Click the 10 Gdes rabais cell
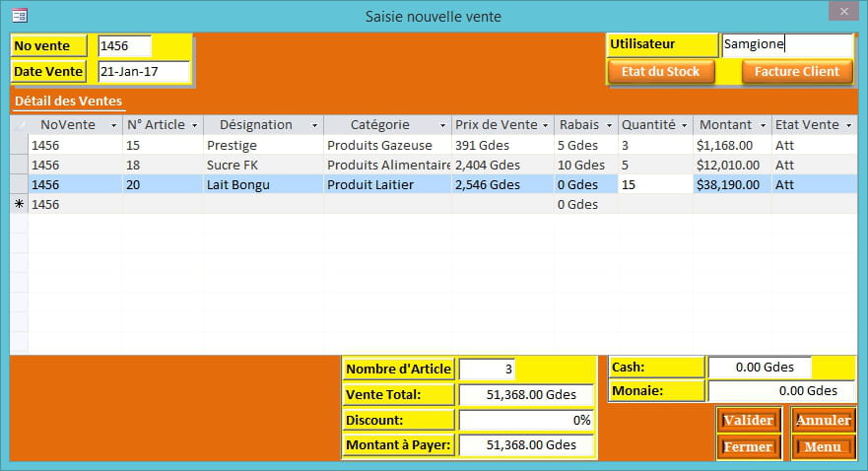The image size is (868, 471). 585,165
